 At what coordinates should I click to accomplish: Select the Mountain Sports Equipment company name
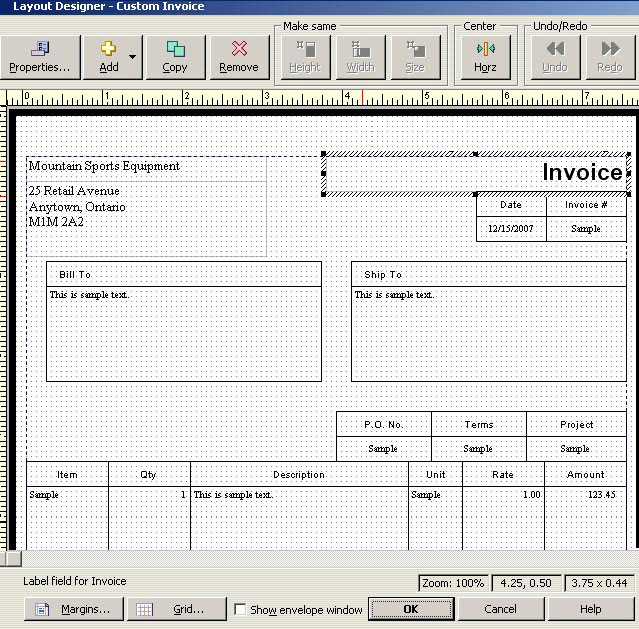point(104,166)
